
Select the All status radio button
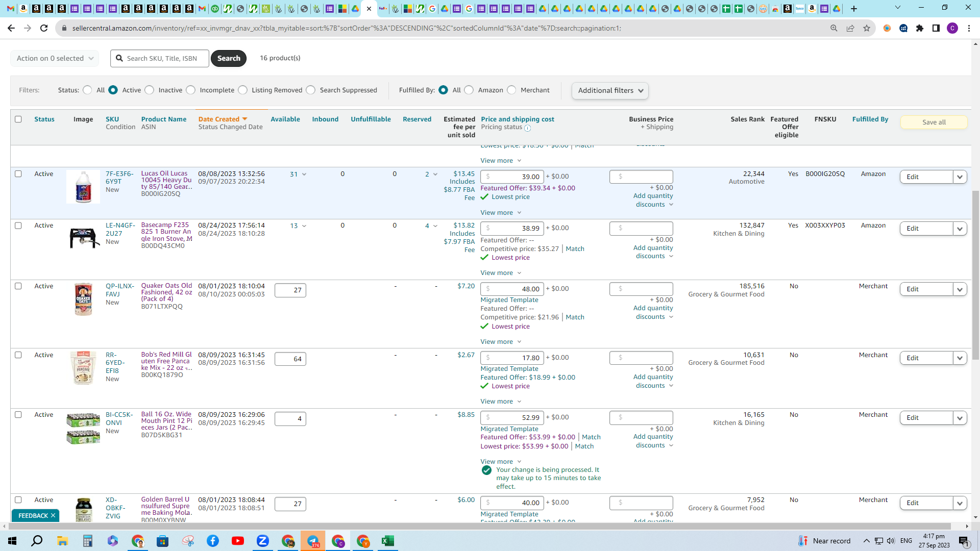(87, 90)
